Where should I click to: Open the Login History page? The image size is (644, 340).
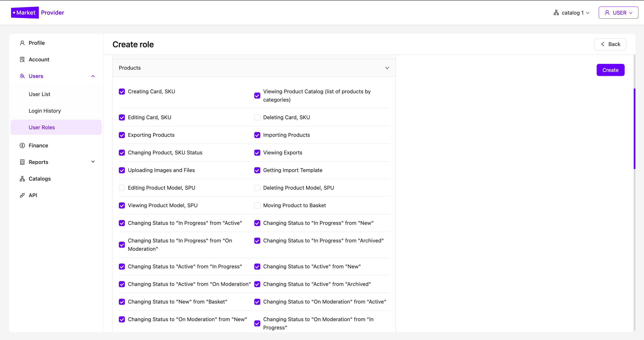(x=45, y=111)
